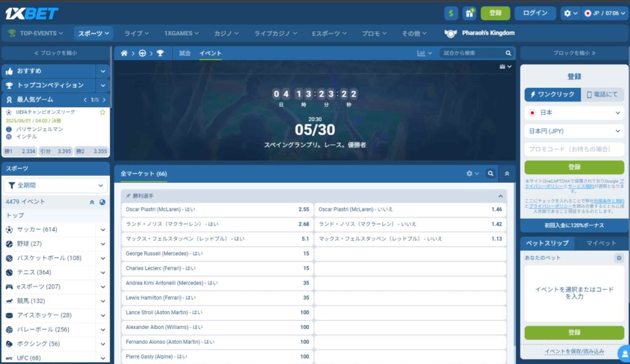Click the home breadcrumb icon

pos(124,53)
